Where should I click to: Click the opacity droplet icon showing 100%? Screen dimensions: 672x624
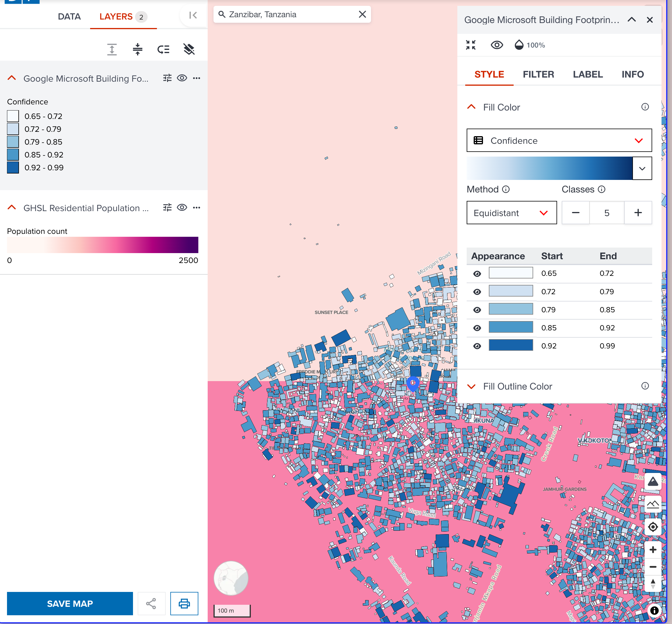(x=519, y=44)
